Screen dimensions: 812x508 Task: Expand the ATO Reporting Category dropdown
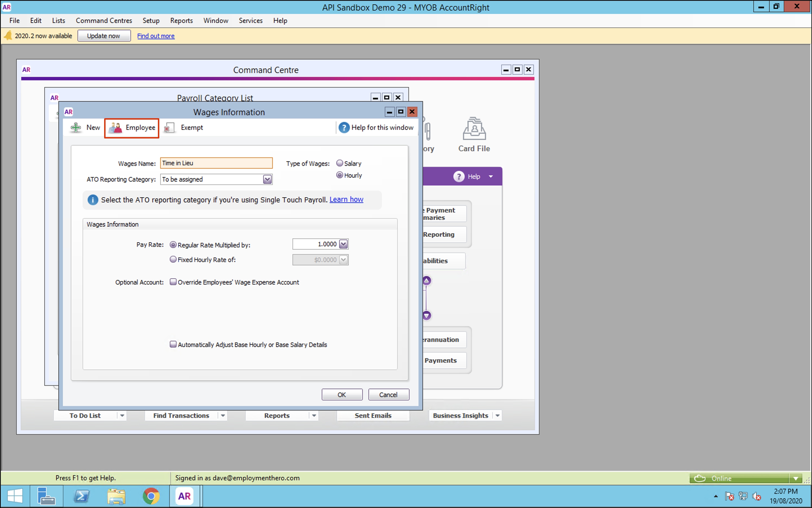pos(267,179)
